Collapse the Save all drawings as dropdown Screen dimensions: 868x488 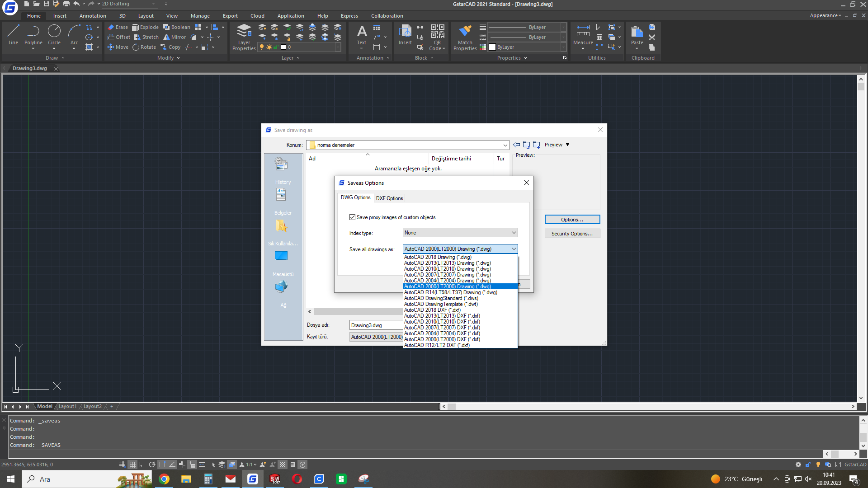point(514,249)
